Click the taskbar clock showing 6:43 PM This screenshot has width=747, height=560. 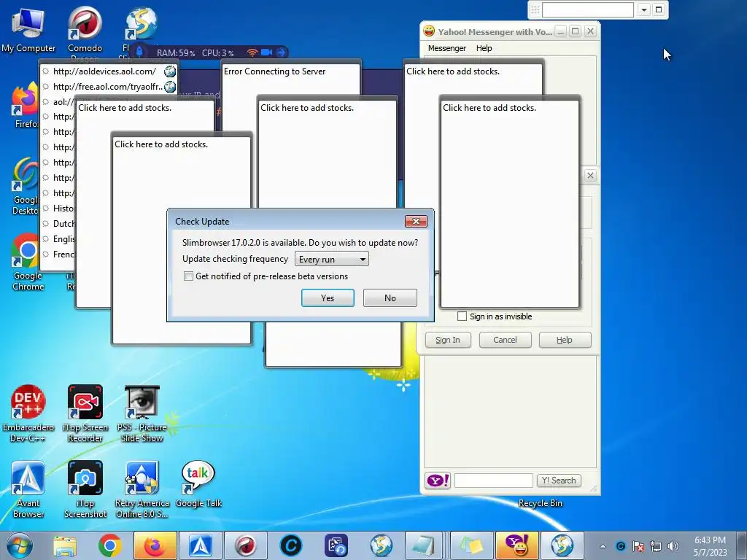tap(710, 546)
